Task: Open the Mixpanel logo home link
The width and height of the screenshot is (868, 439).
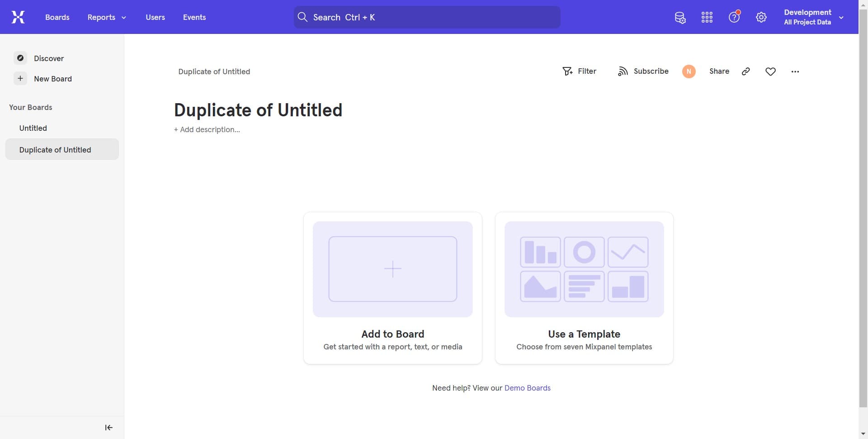Action: click(x=18, y=17)
